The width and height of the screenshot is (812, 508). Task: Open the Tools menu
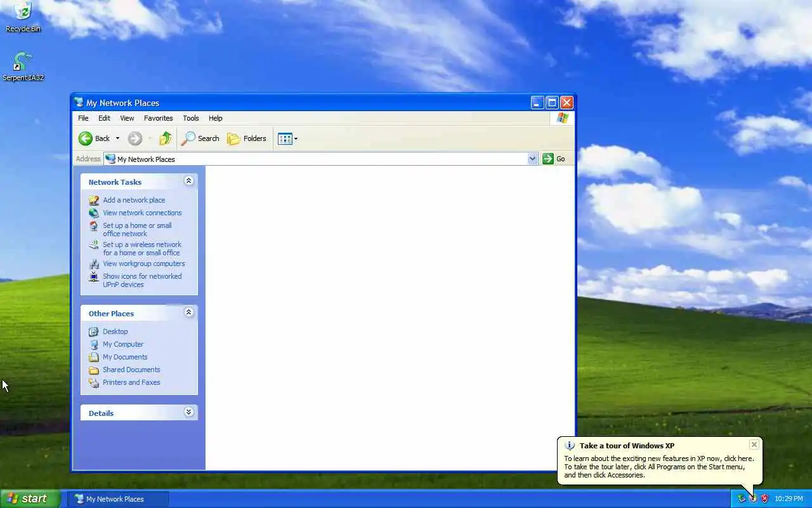click(191, 118)
